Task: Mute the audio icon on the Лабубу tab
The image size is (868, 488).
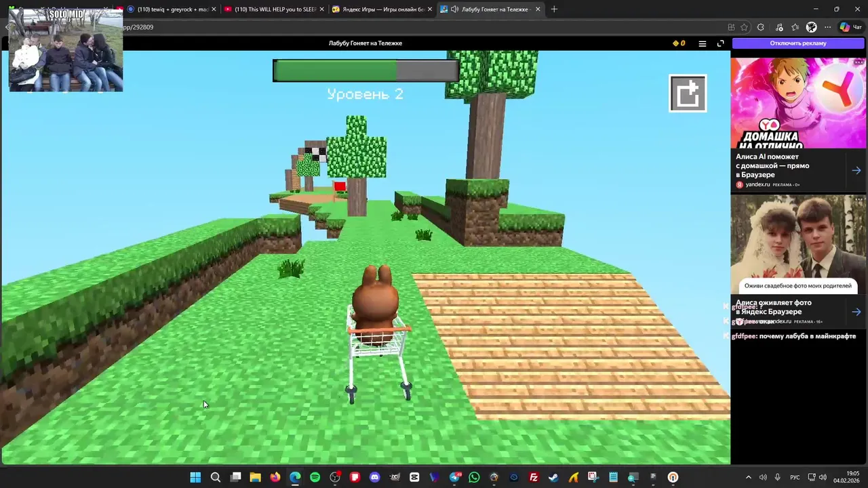Action: click(x=454, y=9)
